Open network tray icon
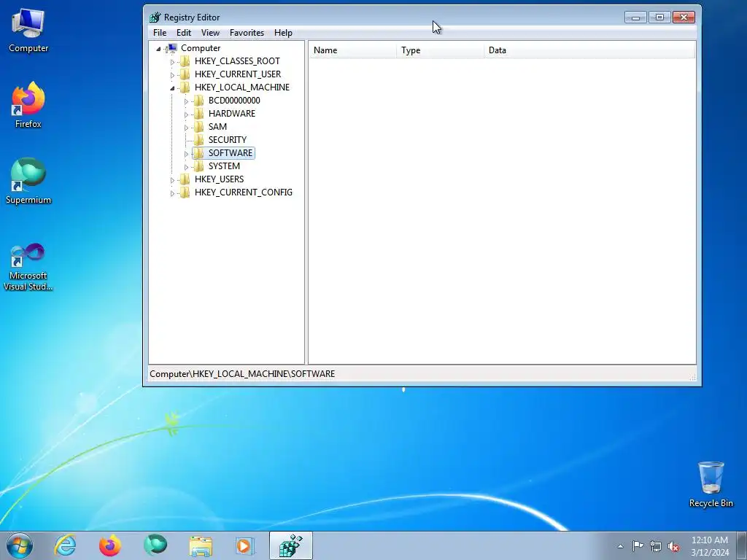This screenshot has height=560, width=747. tap(656, 546)
